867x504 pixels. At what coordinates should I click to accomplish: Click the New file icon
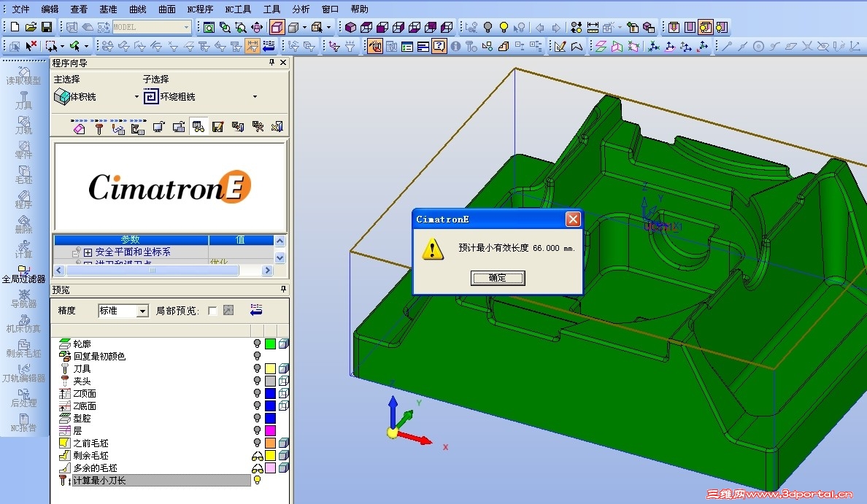[15, 27]
